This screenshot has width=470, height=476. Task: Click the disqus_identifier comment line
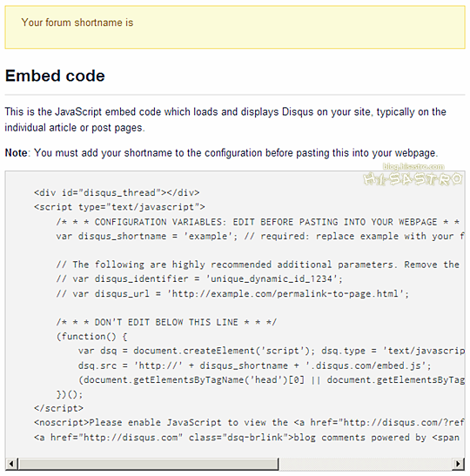pos(199,278)
